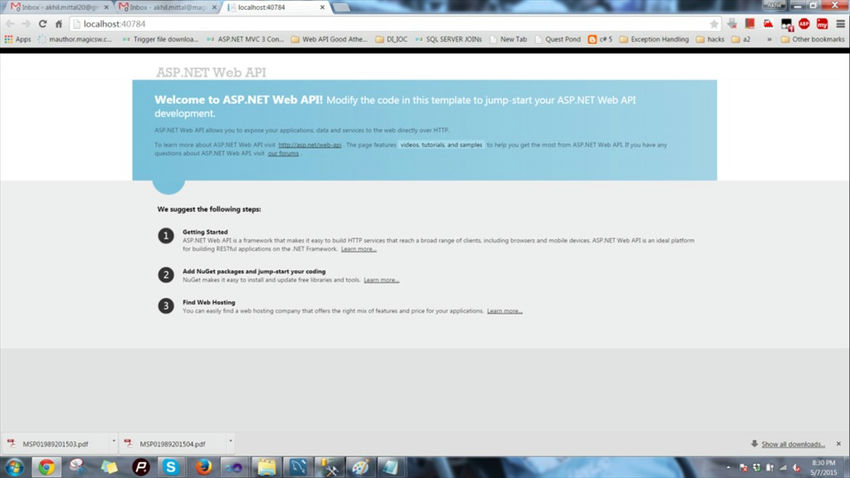The height and width of the screenshot is (478, 850).
Task: Follow Learn more under Find Web Hosting
Action: point(504,311)
